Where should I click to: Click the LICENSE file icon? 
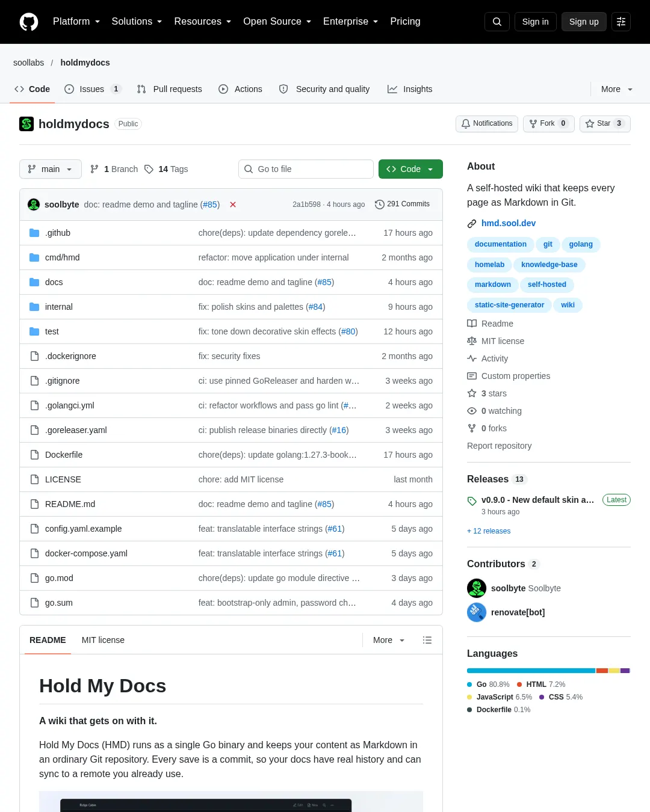pos(34,479)
